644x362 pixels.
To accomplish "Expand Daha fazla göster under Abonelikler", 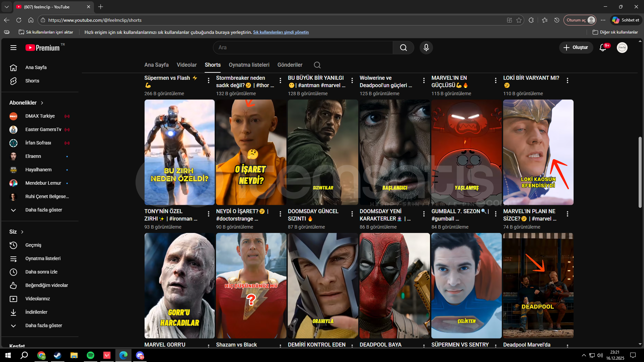I will [x=44, y=210].
